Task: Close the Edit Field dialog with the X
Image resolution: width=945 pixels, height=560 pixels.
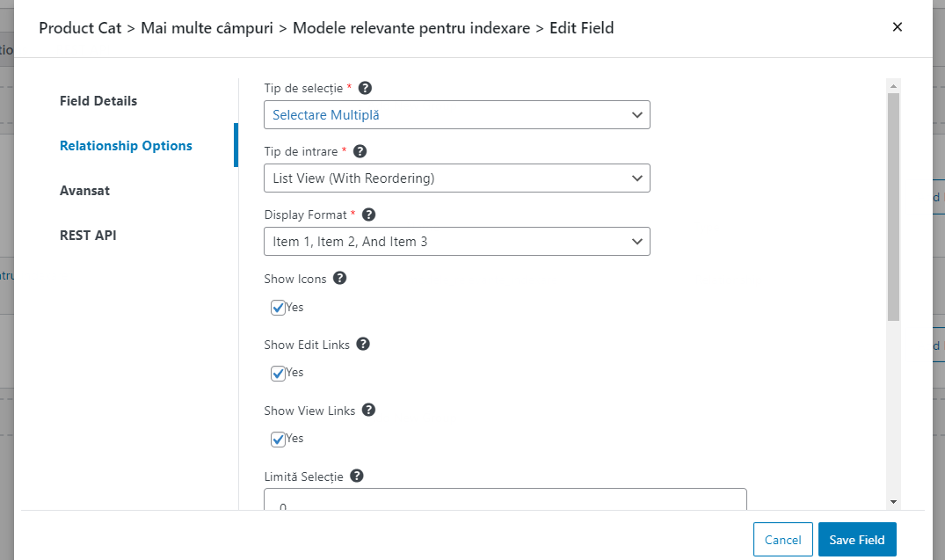Action: [898, 26]
